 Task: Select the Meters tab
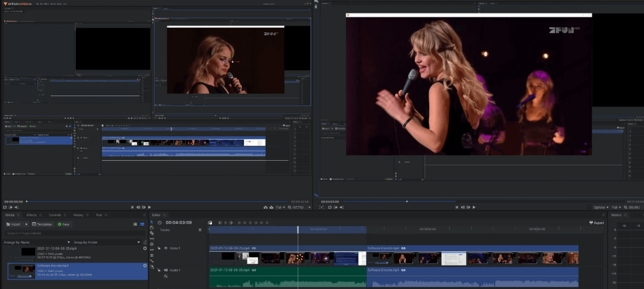tap(616, 215)
